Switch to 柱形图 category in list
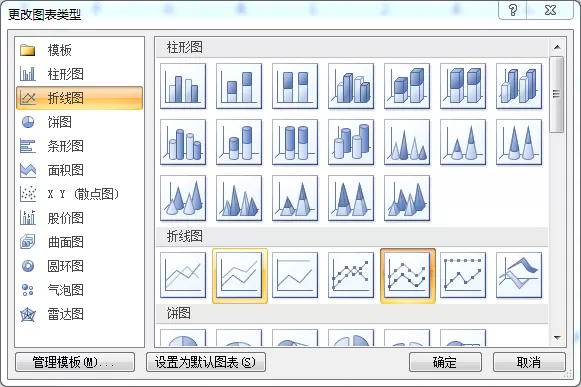This screenshot has height=387, width=581. [79, 74]
